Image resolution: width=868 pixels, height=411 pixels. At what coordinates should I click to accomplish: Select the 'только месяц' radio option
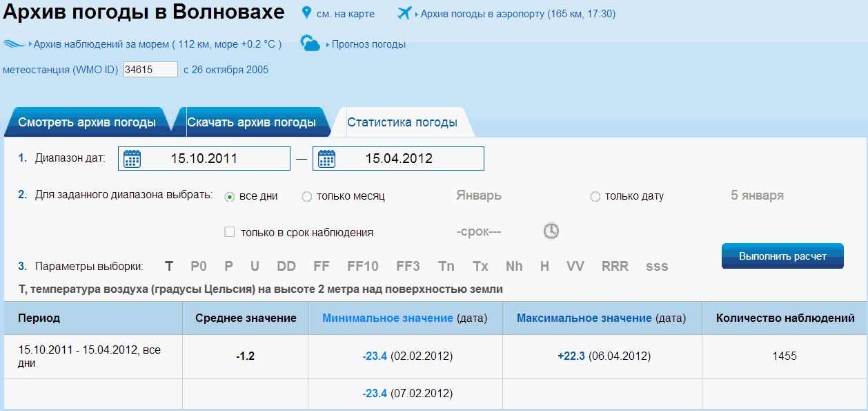coord(307,197)
